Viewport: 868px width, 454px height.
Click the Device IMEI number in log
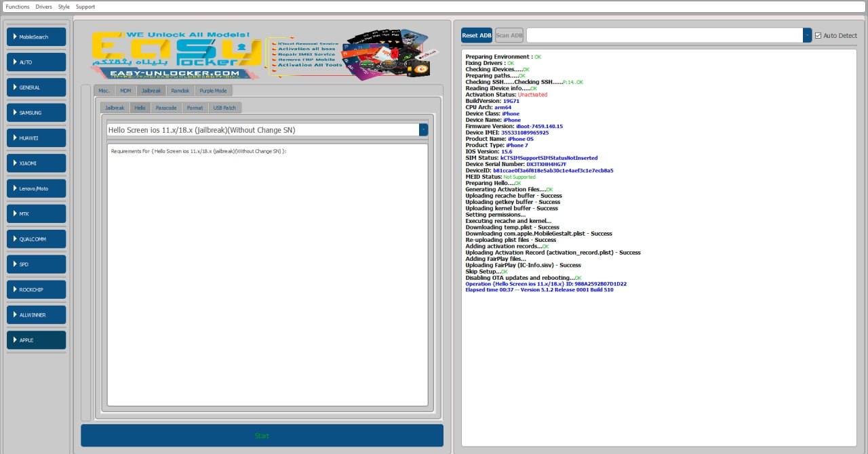click(526, 133)
